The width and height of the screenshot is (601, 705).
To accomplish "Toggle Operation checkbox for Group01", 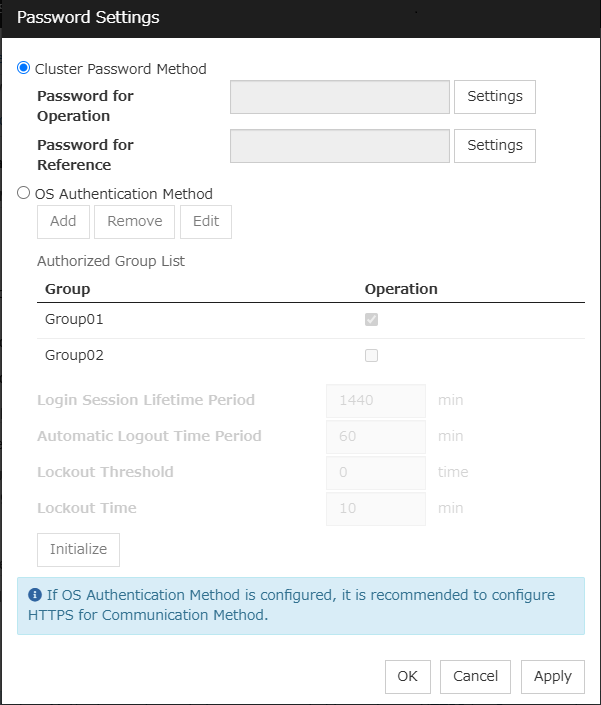I will click(372, 320).
